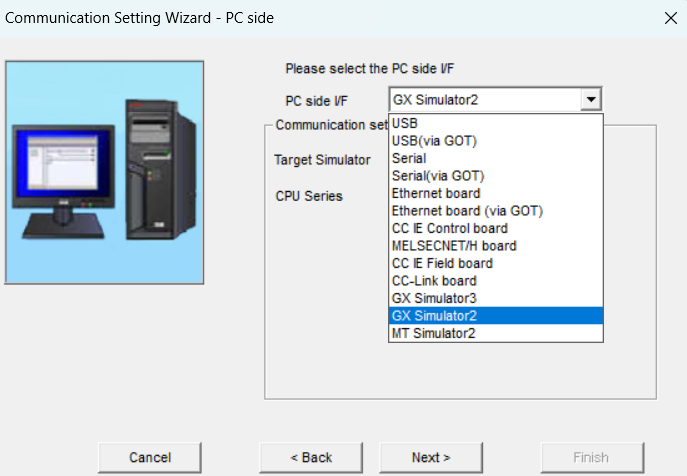
Task: Click the computer illustration image
Action: point(104,173)
